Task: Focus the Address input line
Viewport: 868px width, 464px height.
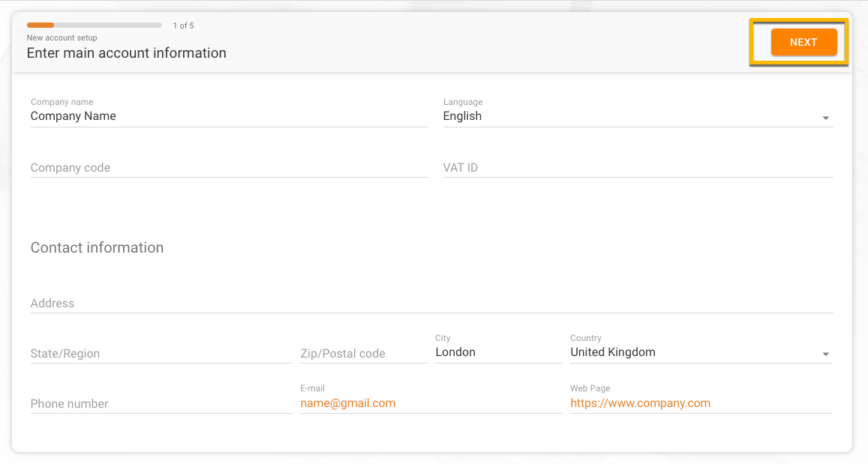Action: 432,303
